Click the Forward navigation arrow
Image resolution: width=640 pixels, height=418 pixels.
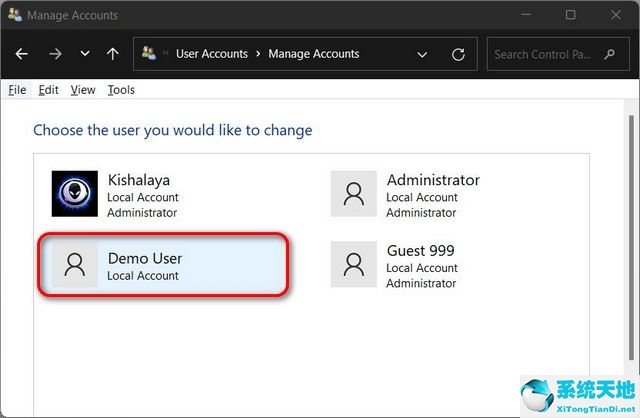click(54, 54)
